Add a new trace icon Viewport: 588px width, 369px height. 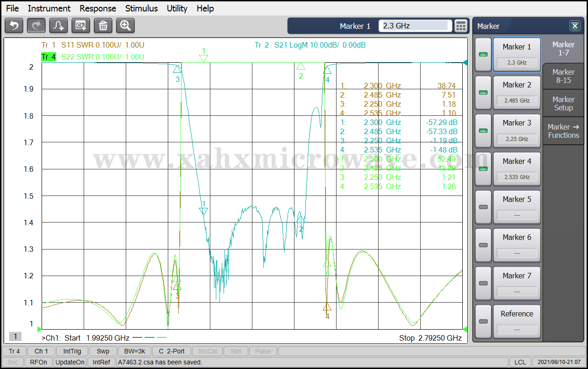pyautogui.click(x=59, y=26)
